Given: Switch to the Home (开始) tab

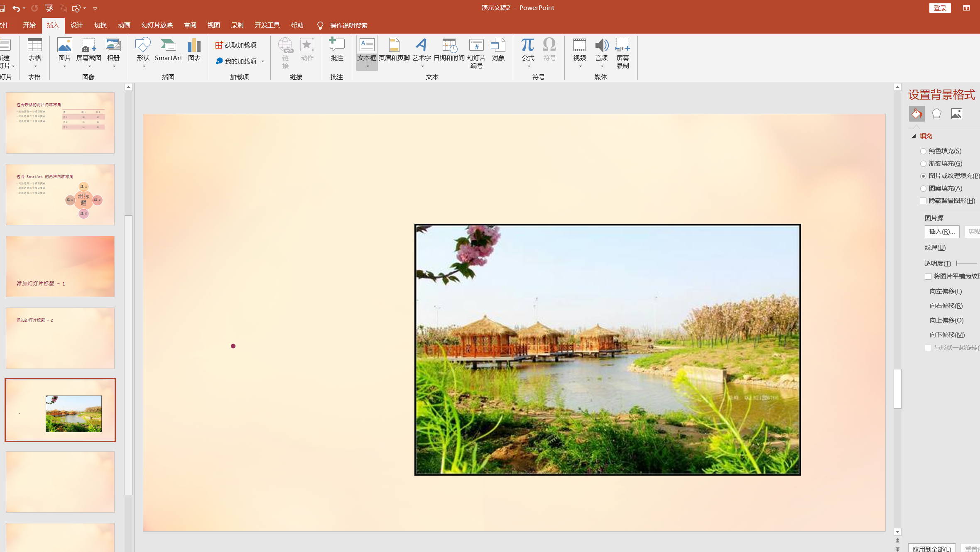Looking at the screenshot, I should [29, 25].
